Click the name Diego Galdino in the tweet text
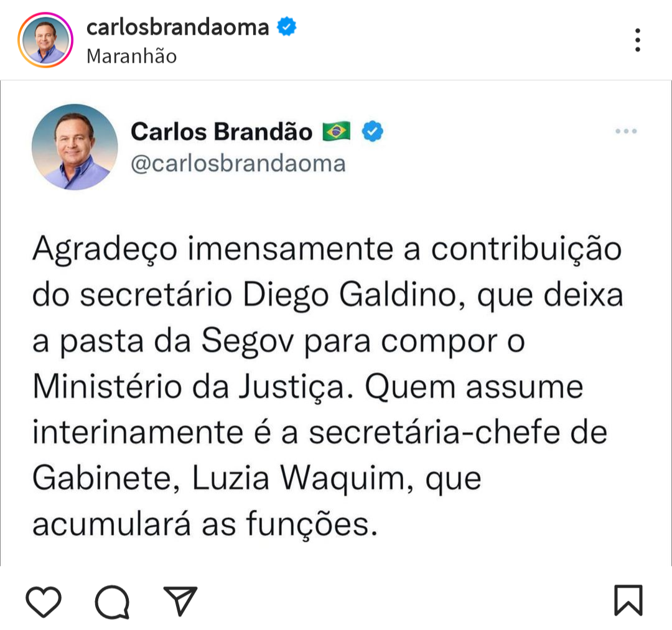 click(354, 295)
